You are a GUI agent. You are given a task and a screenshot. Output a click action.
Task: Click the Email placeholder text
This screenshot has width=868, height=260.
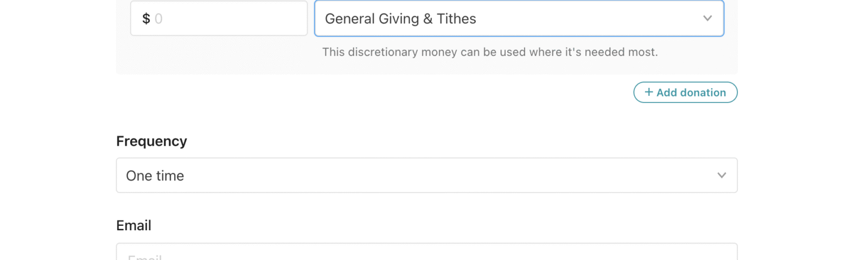[145, 257]
